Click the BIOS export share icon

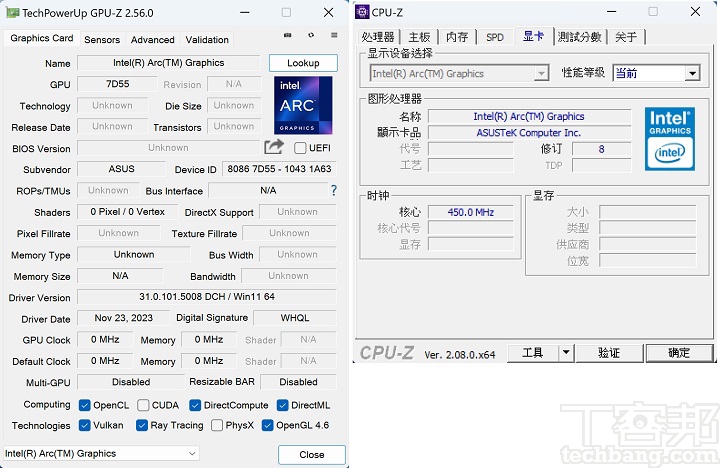coord(274,147)
